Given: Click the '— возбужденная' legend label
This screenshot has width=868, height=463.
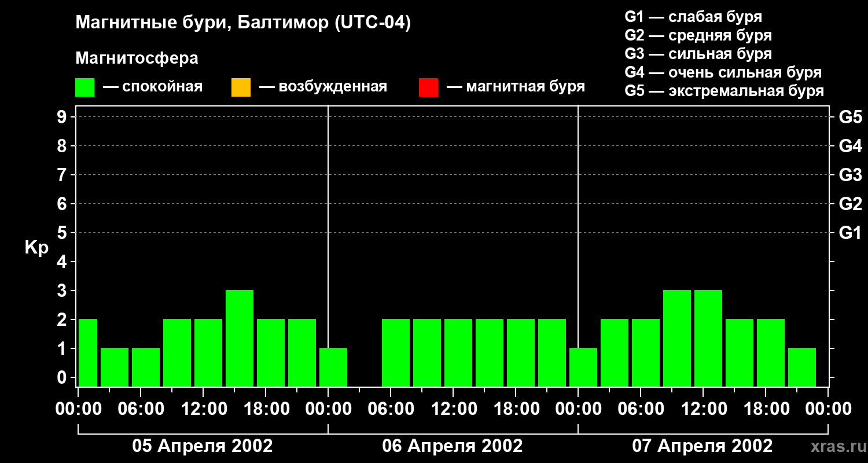Looking at the screenshot, I should 323,87.
